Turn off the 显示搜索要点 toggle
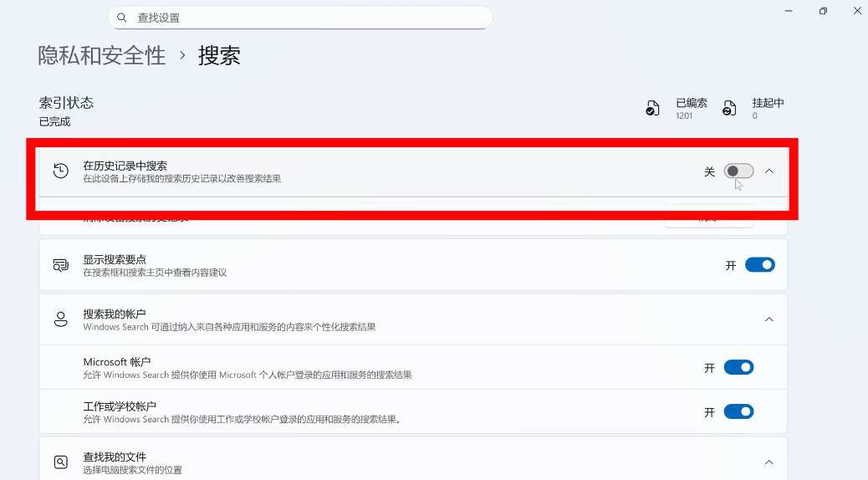The image size is (868, 480). pos(759,265)
